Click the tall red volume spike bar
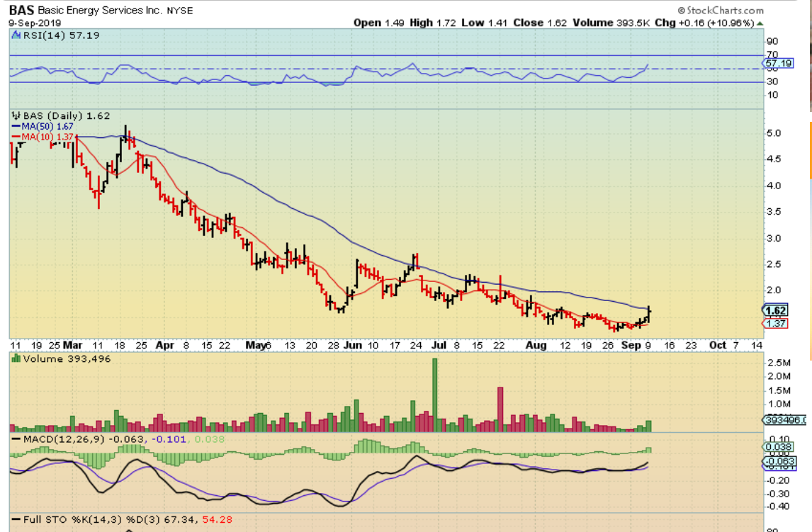 coord(500,409)
